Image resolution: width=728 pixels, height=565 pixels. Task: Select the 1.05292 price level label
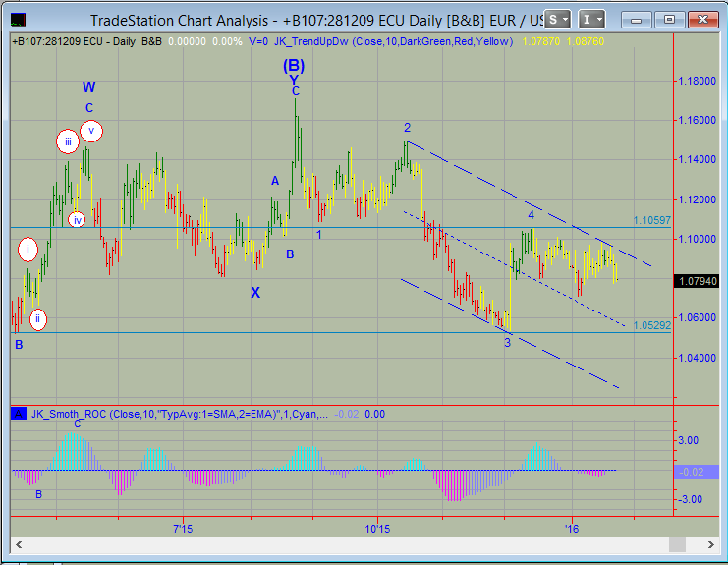tap(650, 325)
